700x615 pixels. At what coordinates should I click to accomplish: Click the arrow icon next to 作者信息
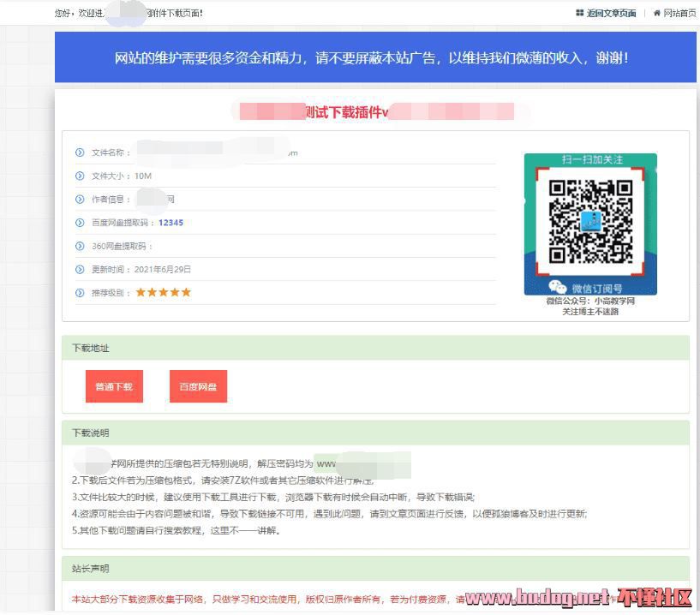pyautogui.click(x=80, y=200)
